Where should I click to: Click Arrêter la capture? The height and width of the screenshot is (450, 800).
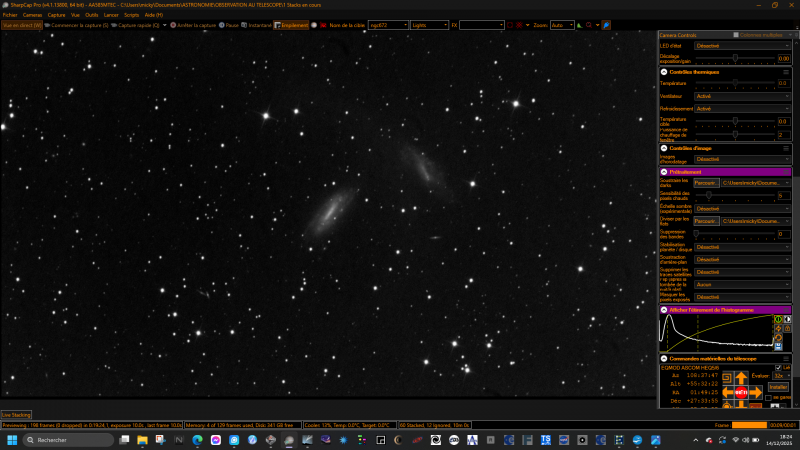(193, 25)
